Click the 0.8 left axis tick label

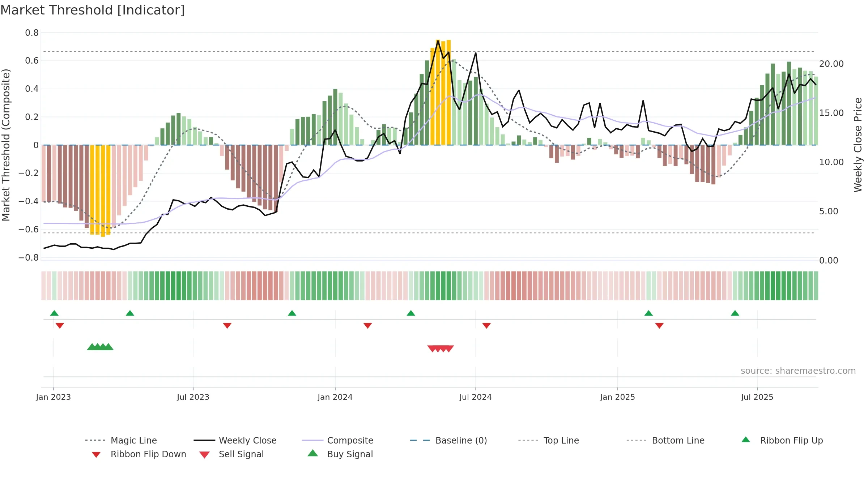click(32, 33)
